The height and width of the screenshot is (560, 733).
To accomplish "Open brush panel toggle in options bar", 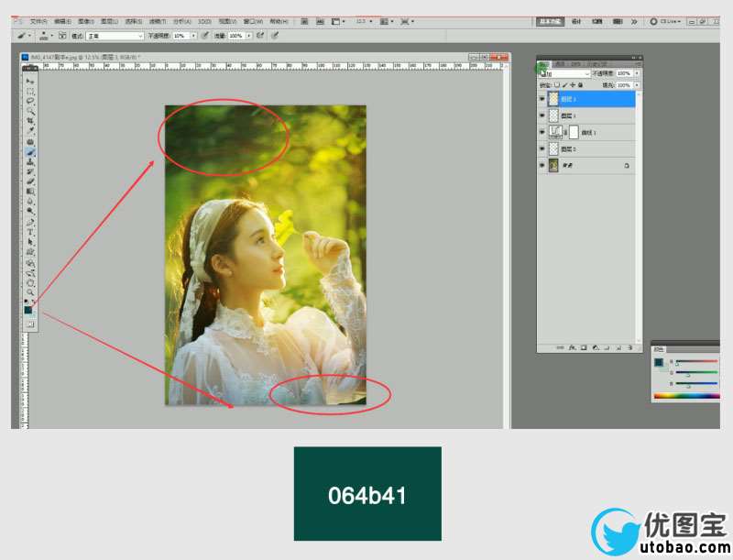I will tap(62, 36).
